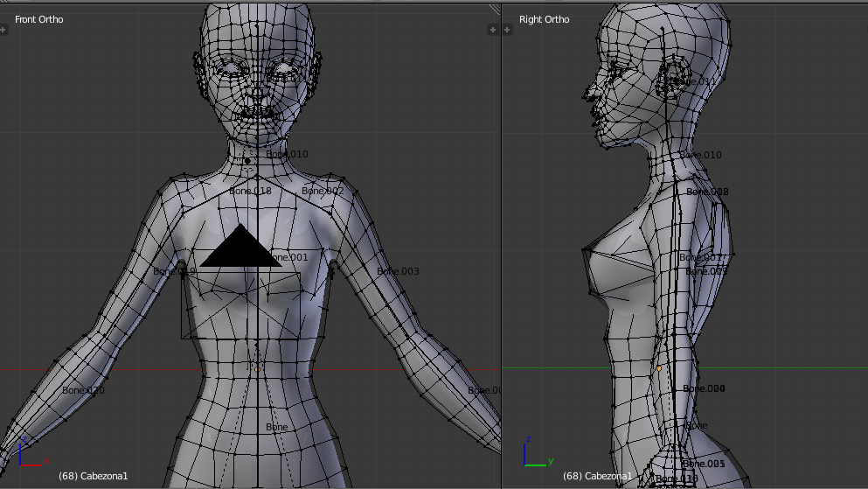Expand the tool shelf plus in Right view
868x489 pixels.
(507, 30)
